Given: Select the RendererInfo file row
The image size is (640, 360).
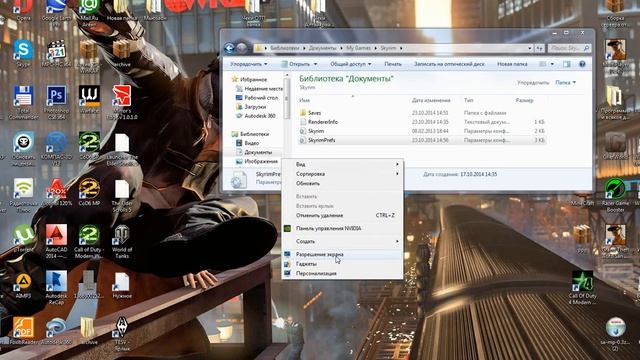Looking at the screenshot, I should (422, 122).
